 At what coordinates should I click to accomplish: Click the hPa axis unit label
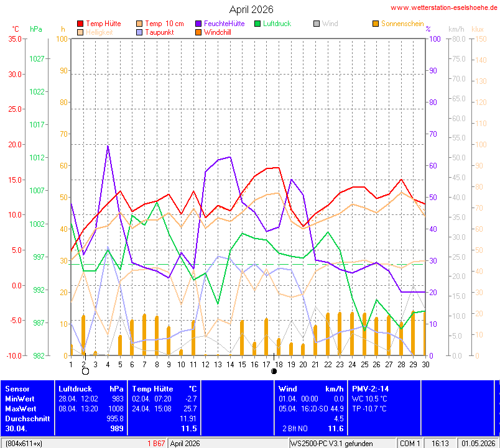click(36, 29)
